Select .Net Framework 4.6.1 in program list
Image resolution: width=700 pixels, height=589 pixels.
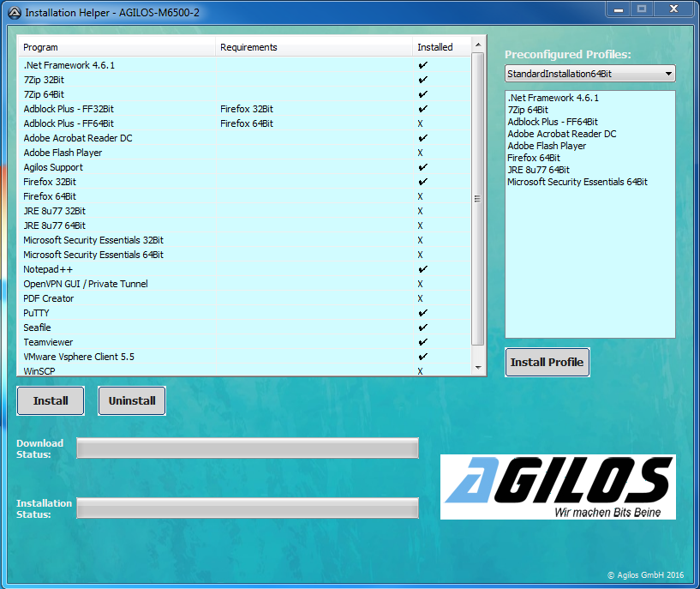pyautogui.click(x=244, y=65)
